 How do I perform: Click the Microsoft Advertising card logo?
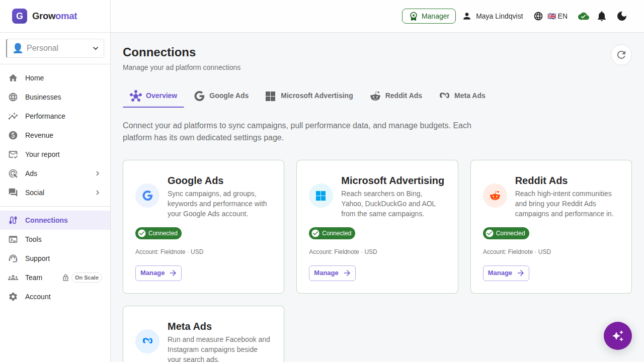point(321,196)
